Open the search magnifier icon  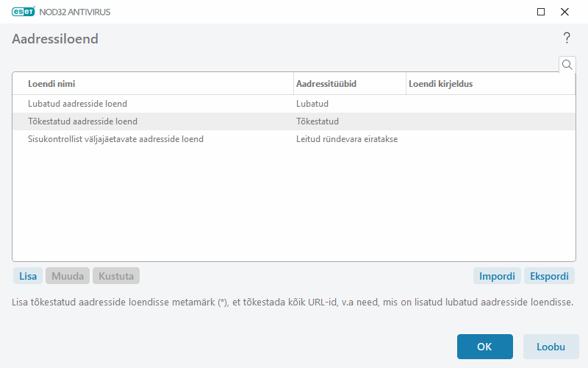[x=567, y=65]
